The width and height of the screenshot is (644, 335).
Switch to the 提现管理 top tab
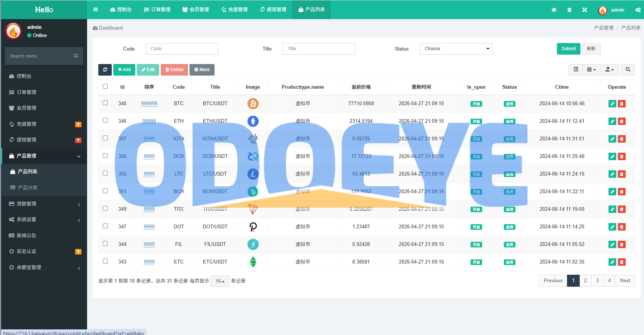pyautogui.click(x=273, y=10)
